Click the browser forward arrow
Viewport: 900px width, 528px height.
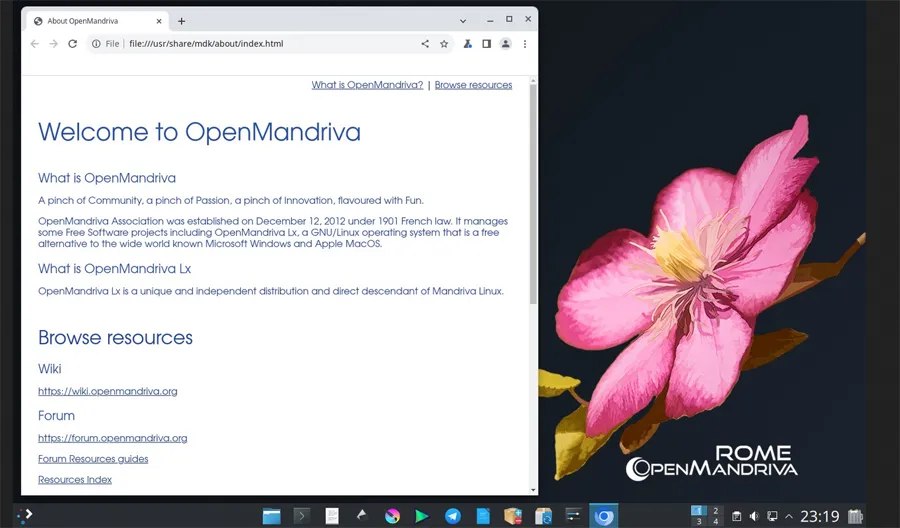tap(53, 44)
